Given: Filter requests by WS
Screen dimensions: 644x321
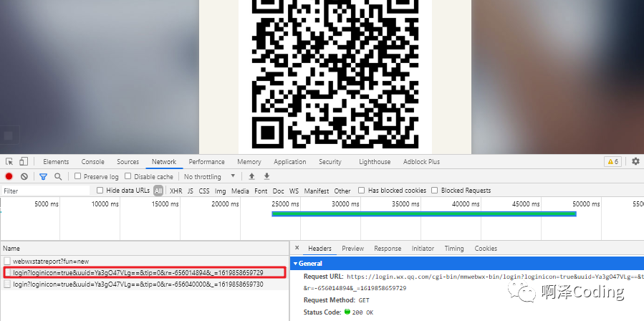Looking at the screenshot, I should pos(294,191).
